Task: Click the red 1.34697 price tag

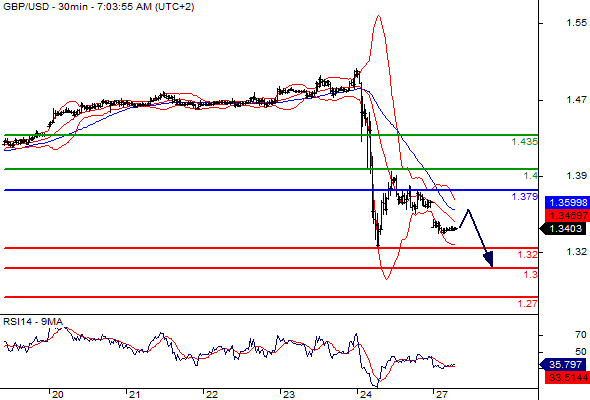Action: point(567,216)
